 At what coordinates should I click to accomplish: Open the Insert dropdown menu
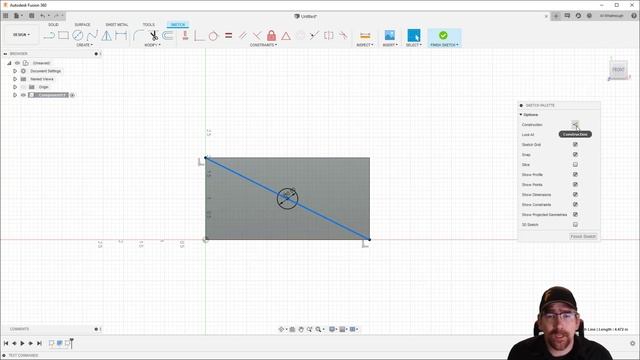coord(390,45)
